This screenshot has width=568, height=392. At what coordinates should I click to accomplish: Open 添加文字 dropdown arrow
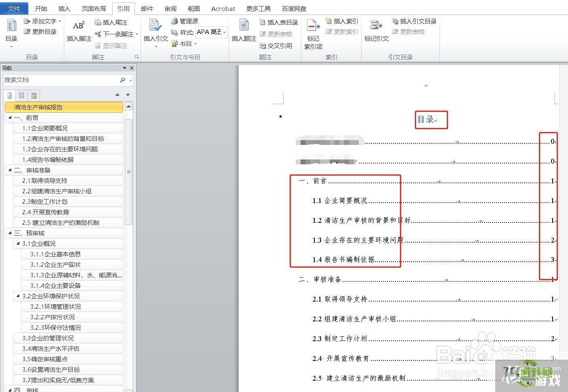click(x=60, y=21)
